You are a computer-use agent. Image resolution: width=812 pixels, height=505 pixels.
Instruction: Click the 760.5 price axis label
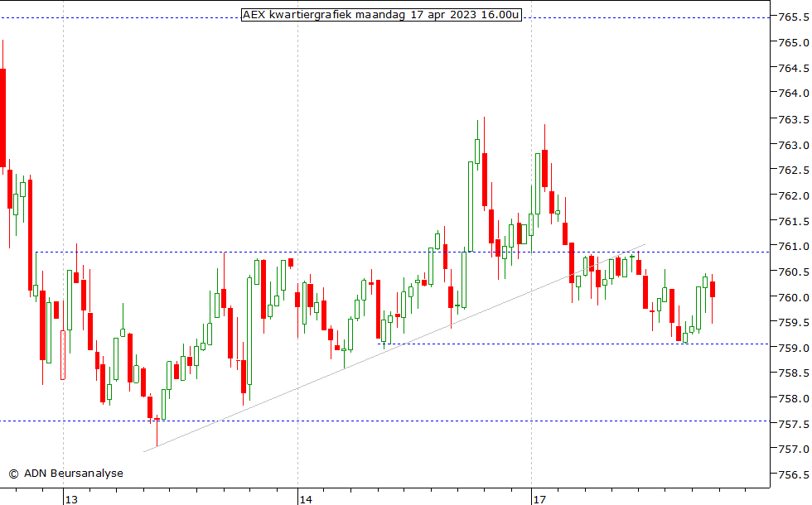(x=795, y=272)
